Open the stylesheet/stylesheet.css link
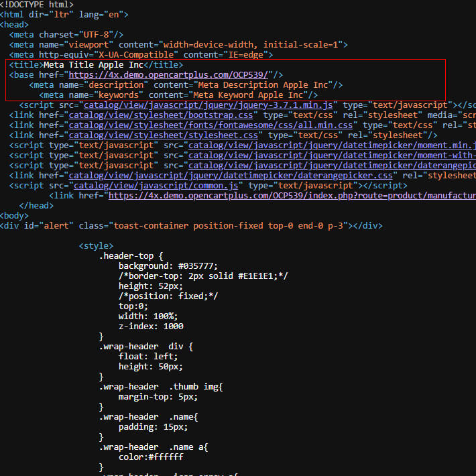This screenshot has width=476, height=476. point(164,135)
